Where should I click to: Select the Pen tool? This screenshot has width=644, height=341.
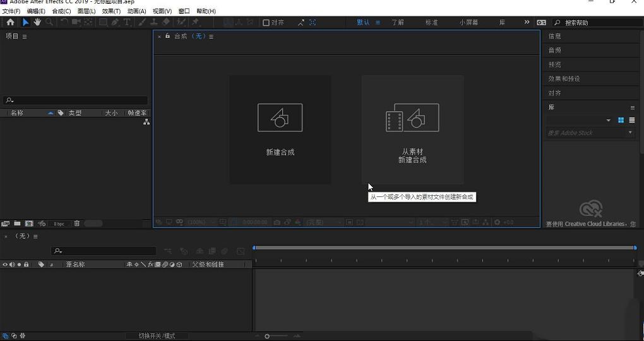pyautogui.click(x=115, y=22)
